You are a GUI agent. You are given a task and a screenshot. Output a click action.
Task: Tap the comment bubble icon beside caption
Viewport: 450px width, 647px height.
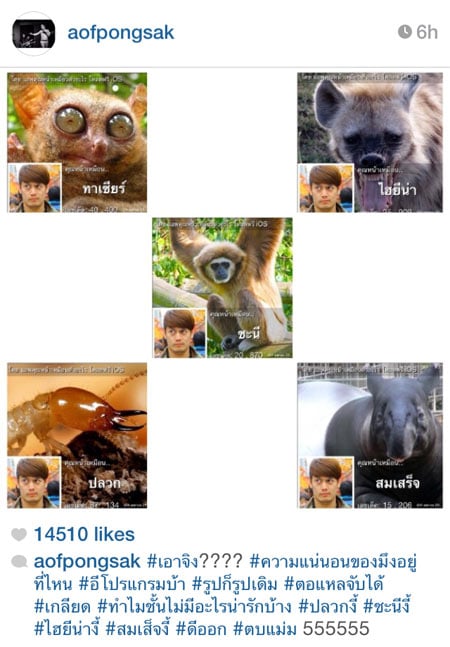coord(19,562)
